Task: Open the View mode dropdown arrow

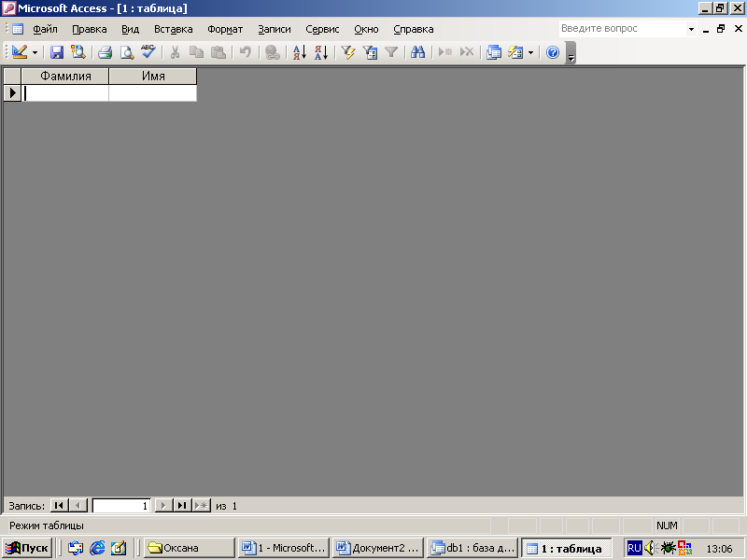Action: 35,52
